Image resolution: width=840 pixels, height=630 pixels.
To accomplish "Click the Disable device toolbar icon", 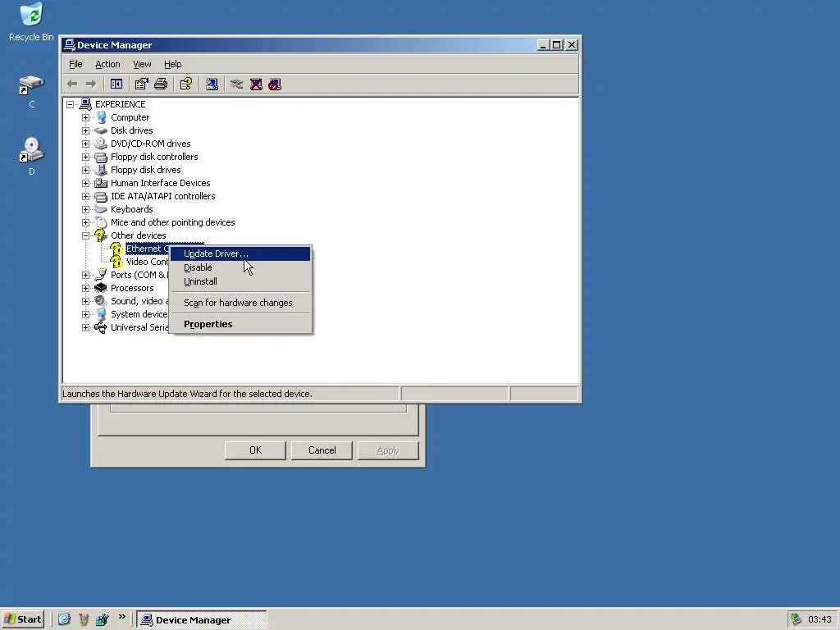I will (x=275, y=84).
